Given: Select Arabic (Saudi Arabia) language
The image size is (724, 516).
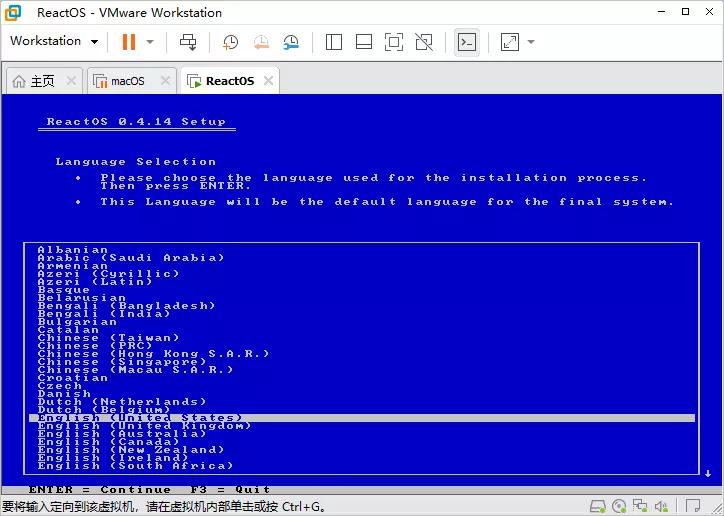Looking at the screenshot, I should (x=131, y=258).
